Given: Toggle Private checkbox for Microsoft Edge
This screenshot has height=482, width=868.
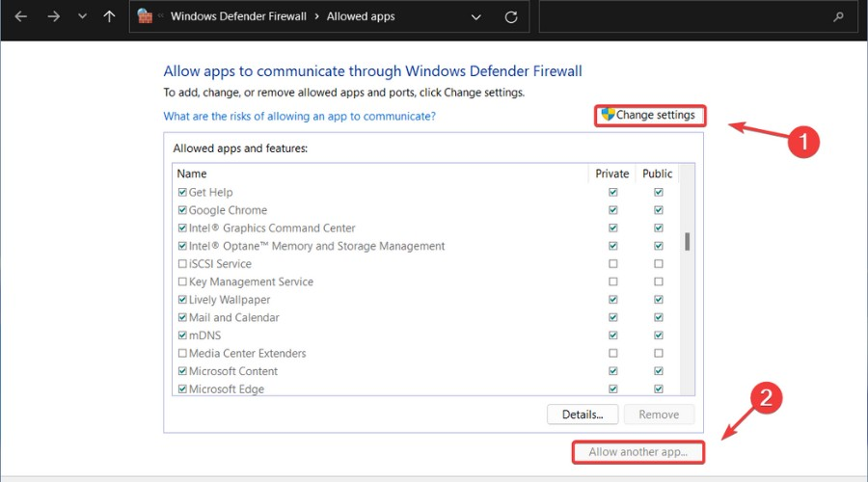Looking at the screenshot, I should point(612,389).
